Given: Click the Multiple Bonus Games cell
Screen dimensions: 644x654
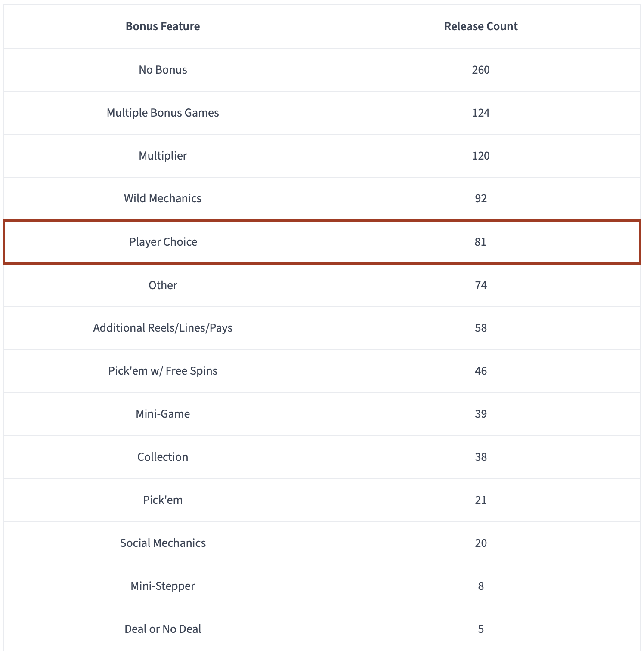Looking at the screenshot, I should [x=163, y=113].
